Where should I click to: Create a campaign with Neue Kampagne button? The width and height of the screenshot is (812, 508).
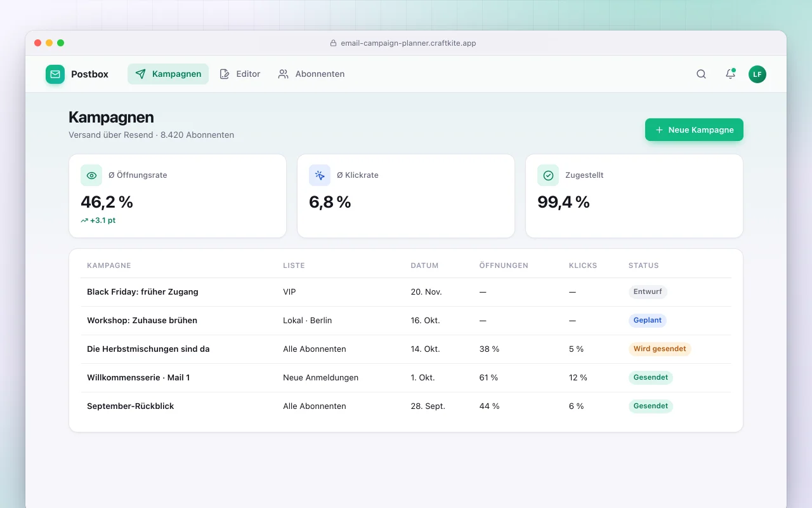[x=694, y=130]
